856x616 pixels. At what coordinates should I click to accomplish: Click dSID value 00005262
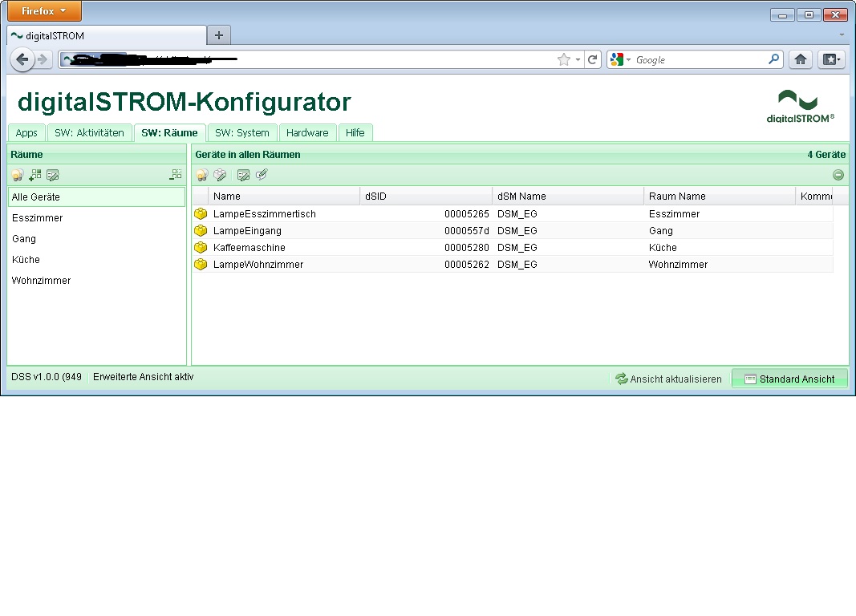point(466,265)
